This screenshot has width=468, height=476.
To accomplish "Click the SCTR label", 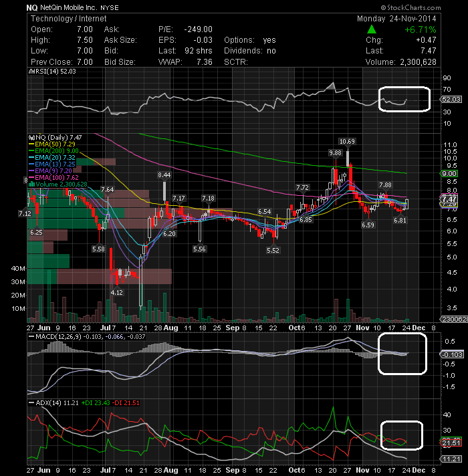I will click(x=236, y=62).
